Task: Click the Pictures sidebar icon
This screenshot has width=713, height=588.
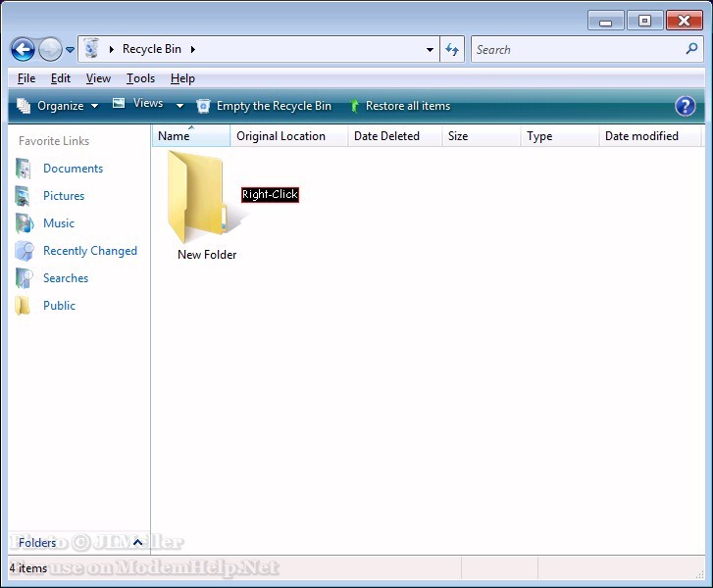Action: coord(23,196)
